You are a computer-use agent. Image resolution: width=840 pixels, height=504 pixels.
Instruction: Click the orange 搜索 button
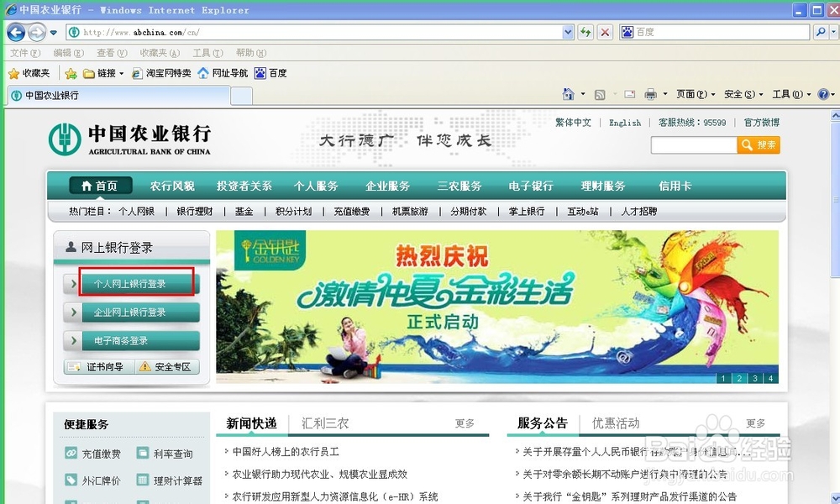tap(759, 144)
